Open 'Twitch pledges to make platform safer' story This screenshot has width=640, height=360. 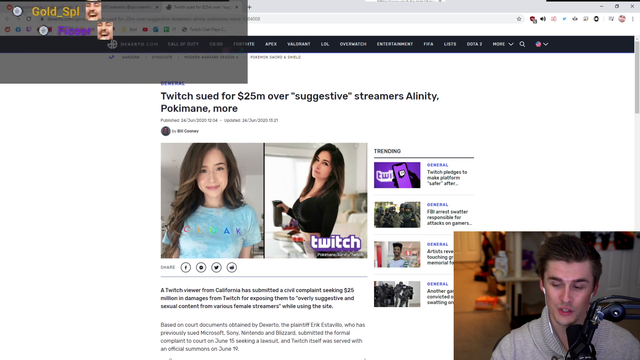[x=447, y=178]
